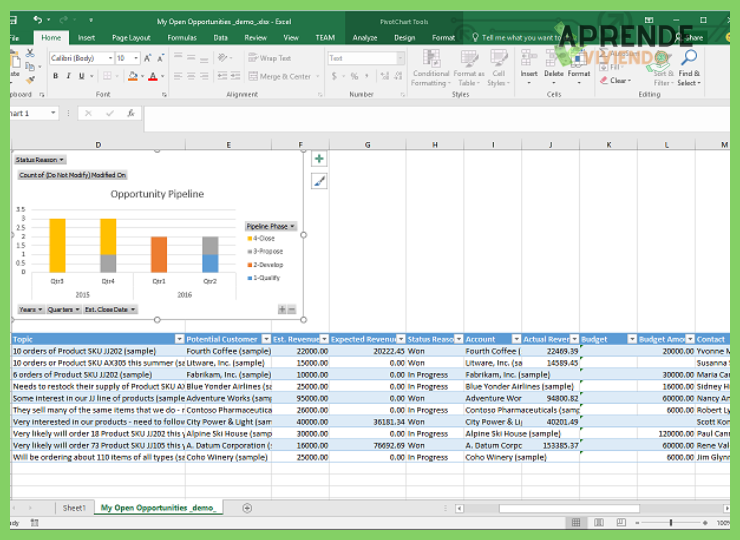Viewport: 740px width, 540px height.
Task: Open the Formulas tab
Action: coord(182,38)
